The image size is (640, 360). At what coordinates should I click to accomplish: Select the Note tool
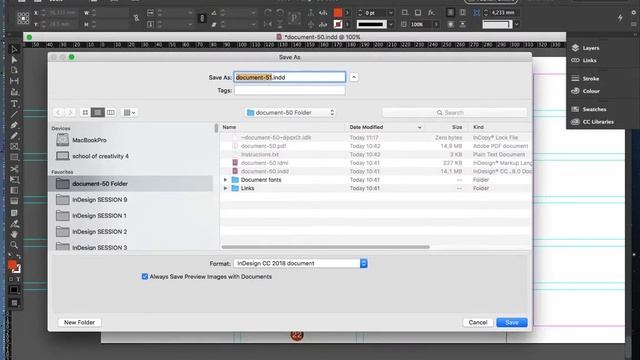click(x=14, y=213)
